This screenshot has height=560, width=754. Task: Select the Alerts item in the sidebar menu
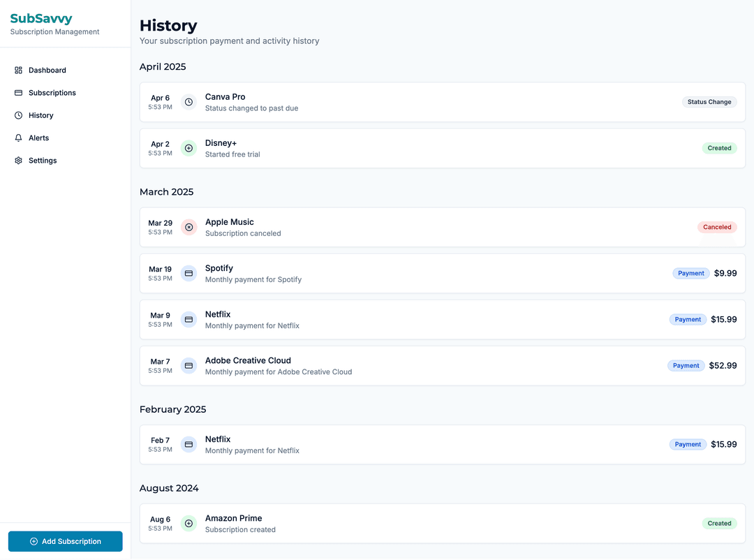click(x=39, y=138)
